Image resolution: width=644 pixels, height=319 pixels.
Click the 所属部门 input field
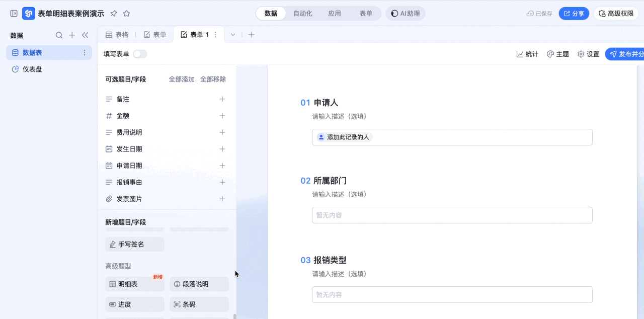click(452, 215)
